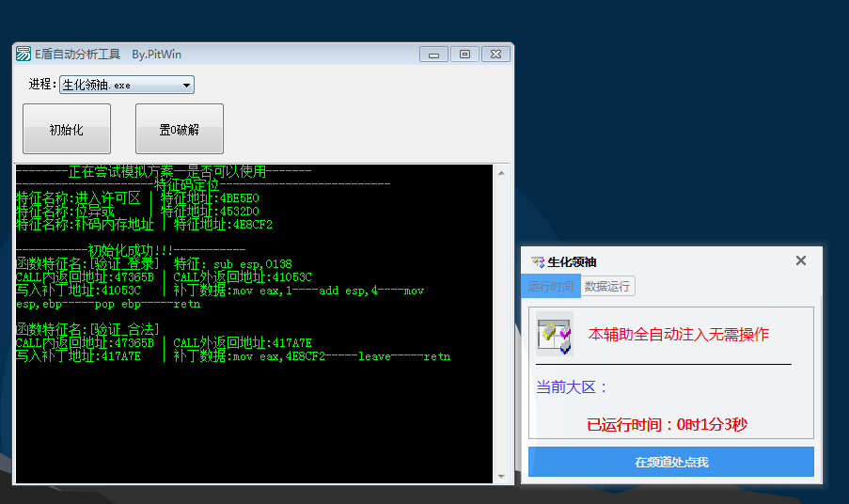Click log line 初始化成功!!!
The height and width of the screenshot is (504, 849).
pos(131,250)
